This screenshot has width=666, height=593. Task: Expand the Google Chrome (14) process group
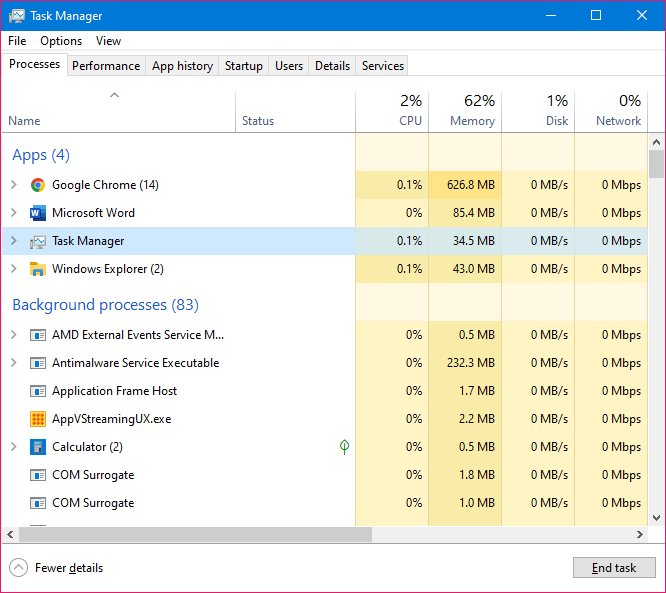coord(14,185)
